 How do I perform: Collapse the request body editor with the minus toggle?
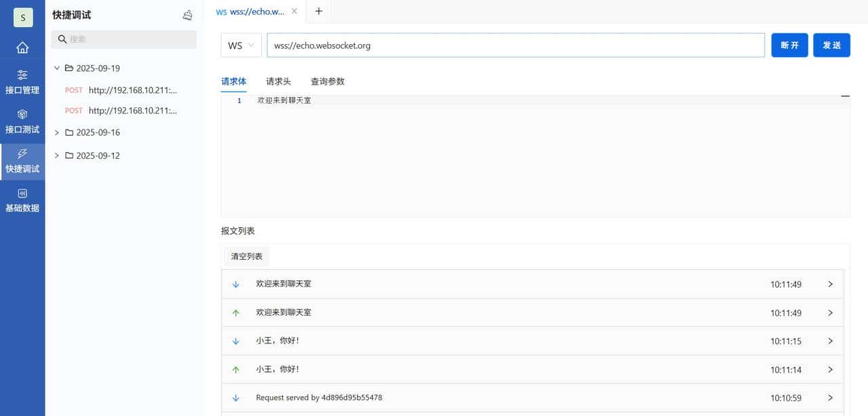pos(846,96)
